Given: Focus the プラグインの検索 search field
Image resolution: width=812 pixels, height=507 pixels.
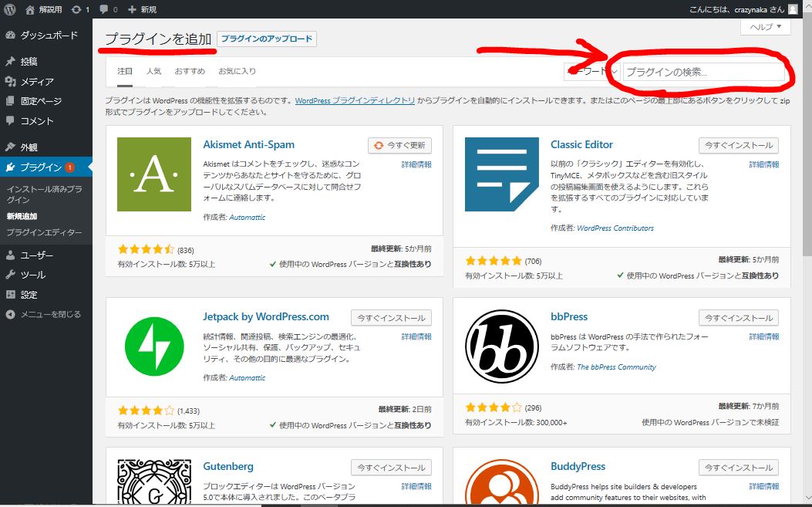Looking at the screenshot, I should coord(704,72).
